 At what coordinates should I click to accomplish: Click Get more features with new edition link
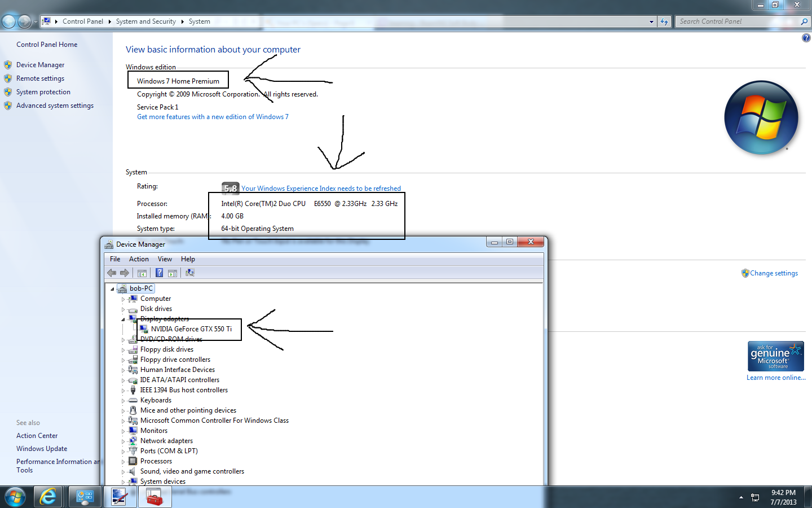tap(213, 117)
